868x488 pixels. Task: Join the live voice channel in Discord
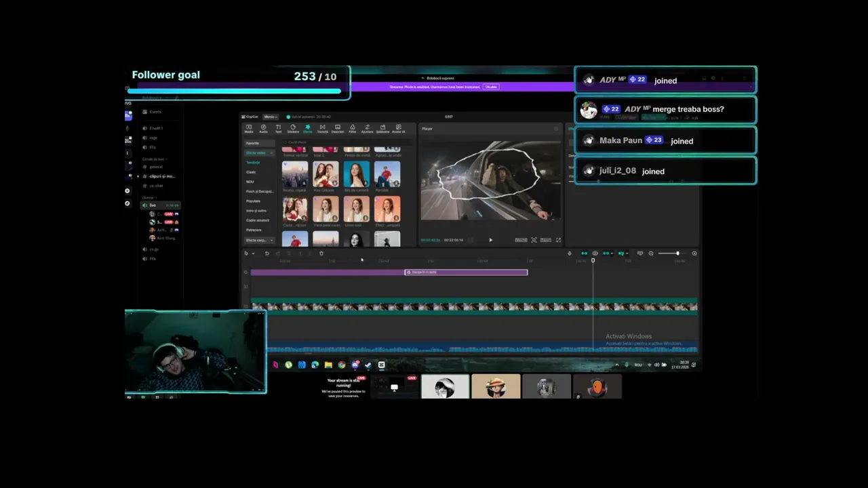click(x=159, y=205)
